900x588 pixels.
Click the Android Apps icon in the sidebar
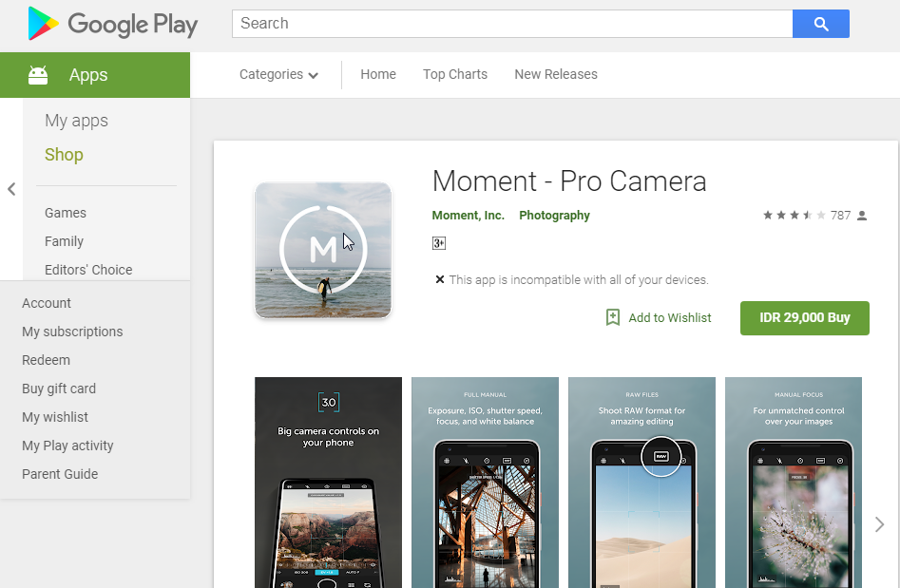pyautogui.click(x=38, y=75)
